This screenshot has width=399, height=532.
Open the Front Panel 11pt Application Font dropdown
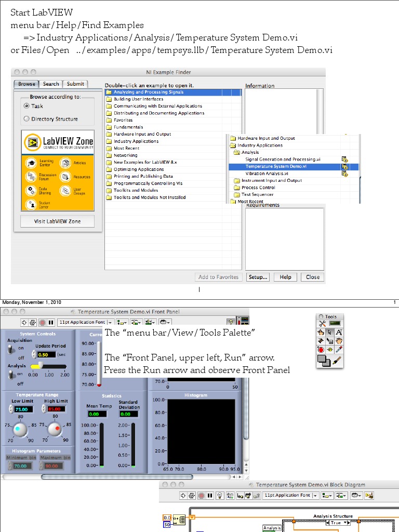pos(86,322)
